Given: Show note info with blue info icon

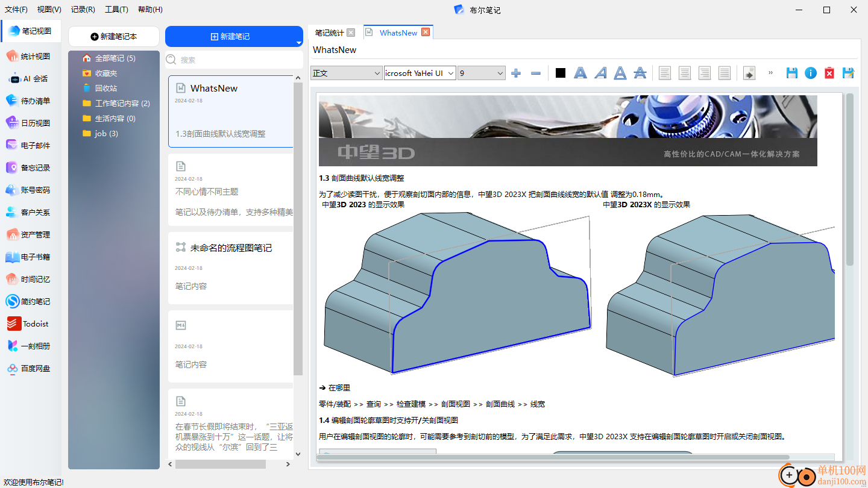Looking at the screenshot, I should pyautogui.click(x=811, y=73).
